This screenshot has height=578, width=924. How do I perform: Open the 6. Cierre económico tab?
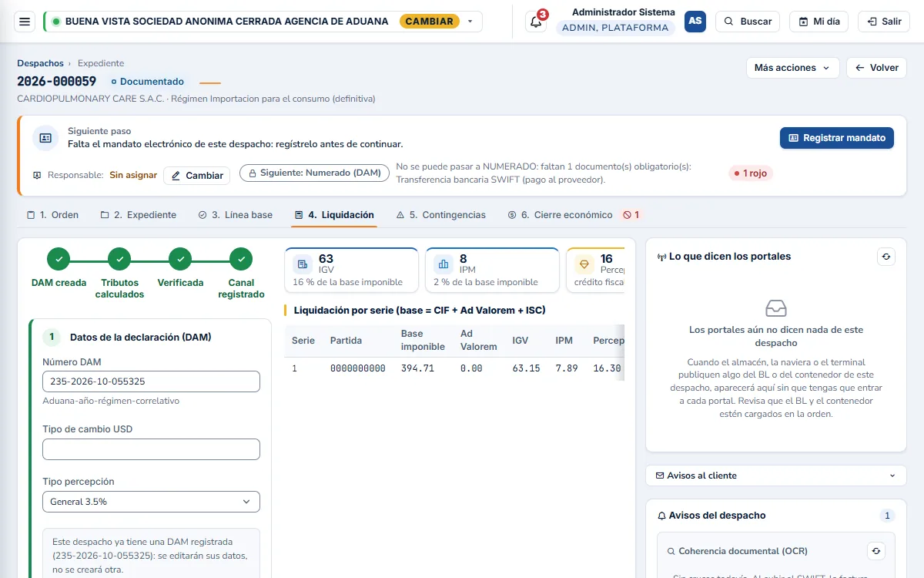pos(574,215)
